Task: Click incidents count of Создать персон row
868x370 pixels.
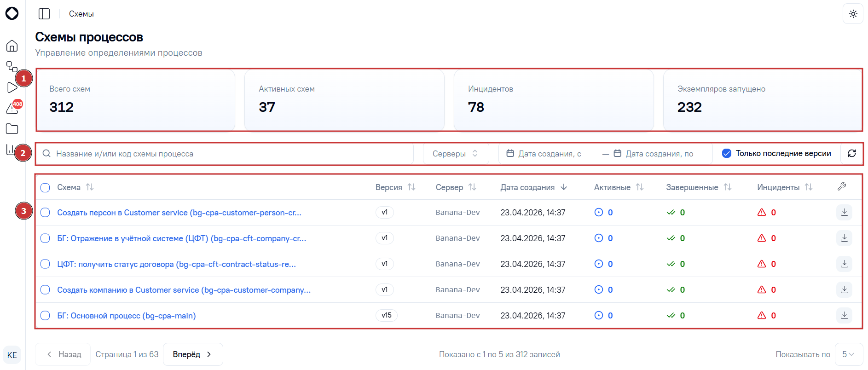Action: coord(767,212)
